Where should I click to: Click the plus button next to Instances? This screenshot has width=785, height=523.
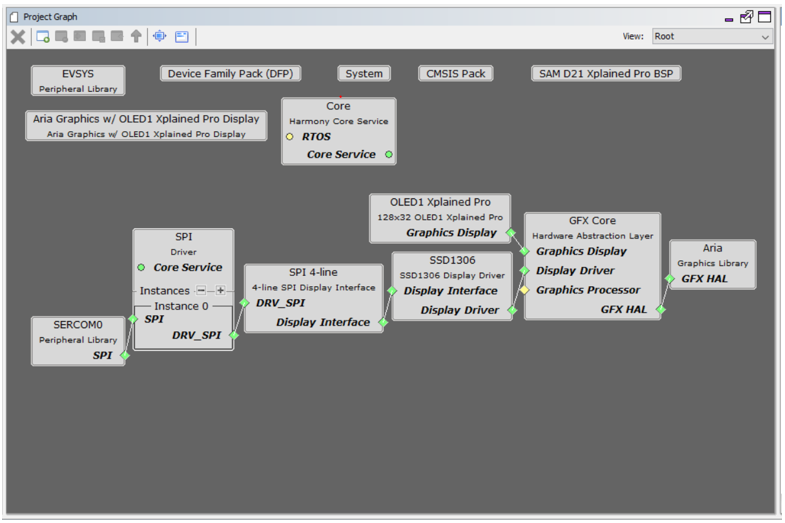click(x=220, y=290)
